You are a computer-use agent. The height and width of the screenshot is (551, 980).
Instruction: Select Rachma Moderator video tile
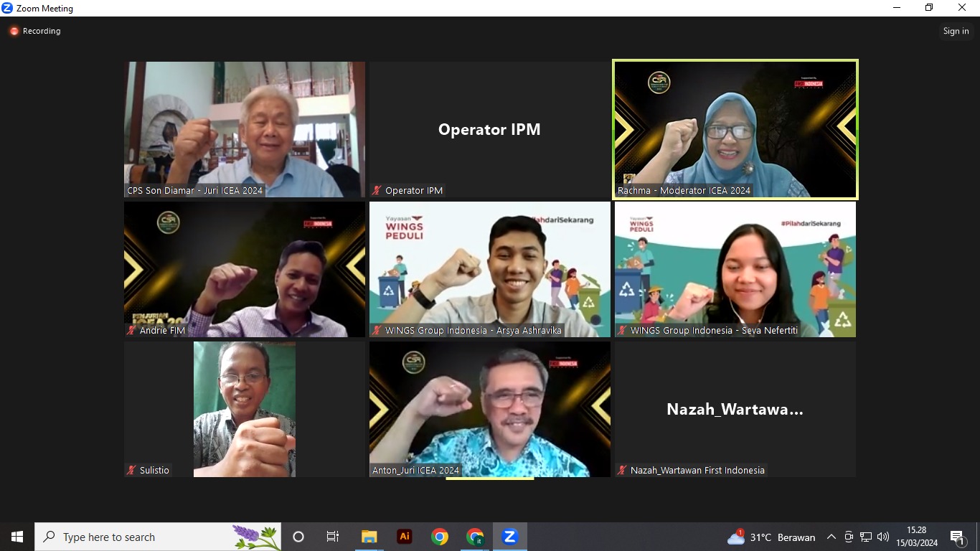735,129
